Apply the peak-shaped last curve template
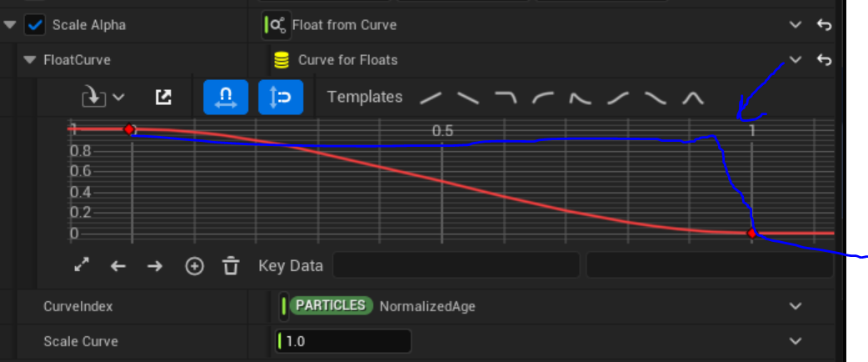Viewport: 868px width, 362px height. point(692,98)
